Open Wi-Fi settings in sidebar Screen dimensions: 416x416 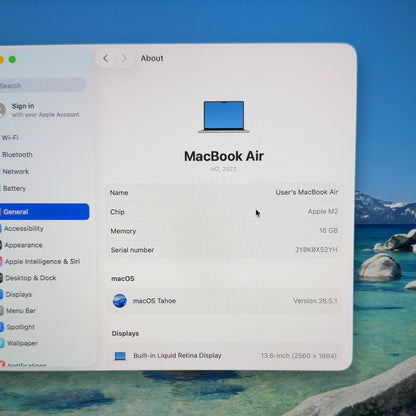10,138
